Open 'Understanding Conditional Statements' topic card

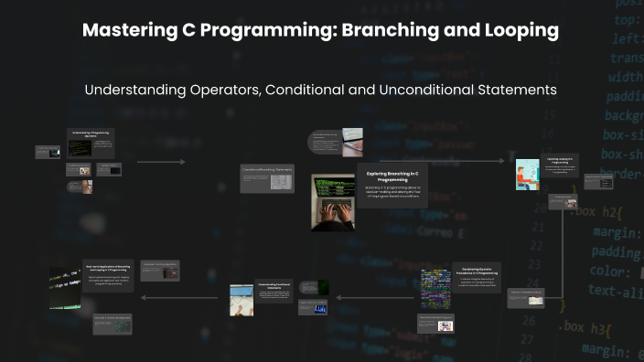pos(274,291)
